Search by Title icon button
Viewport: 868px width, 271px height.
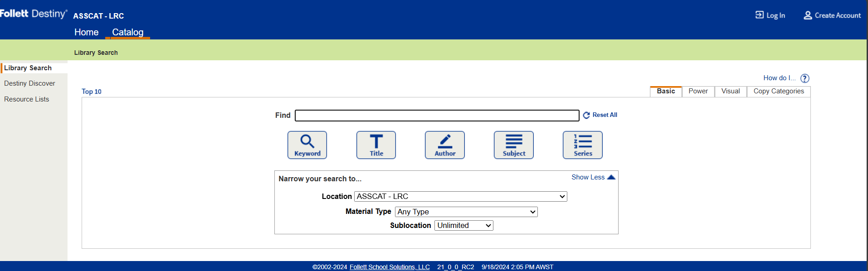376,145
